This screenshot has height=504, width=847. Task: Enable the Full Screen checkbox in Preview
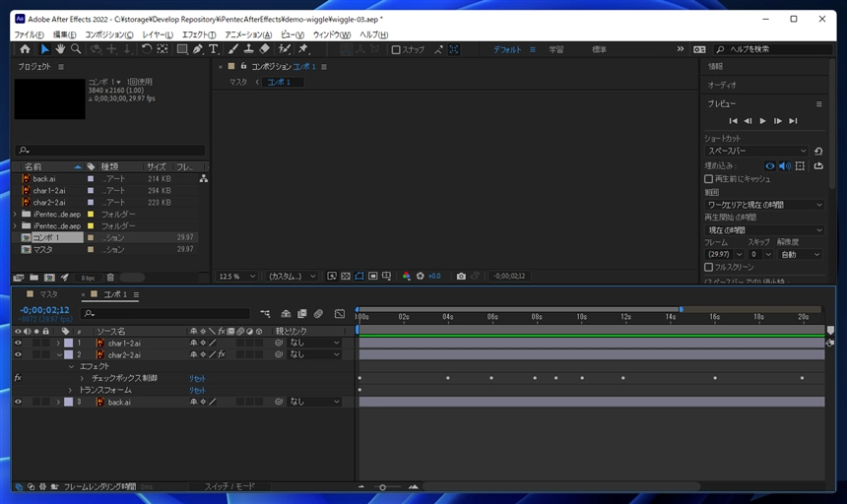pos(709,267)
